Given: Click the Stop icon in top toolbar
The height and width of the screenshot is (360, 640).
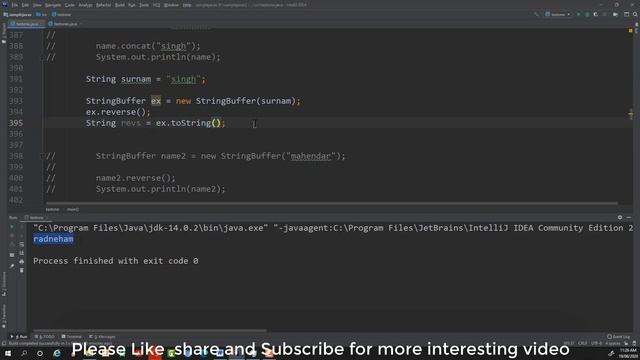Looking at the screenshot, I should click(x=605, y=14).
